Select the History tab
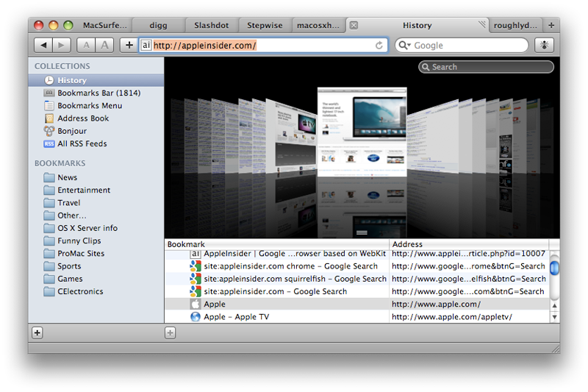The height and width of the screenshot is (392, 588). 417,25
